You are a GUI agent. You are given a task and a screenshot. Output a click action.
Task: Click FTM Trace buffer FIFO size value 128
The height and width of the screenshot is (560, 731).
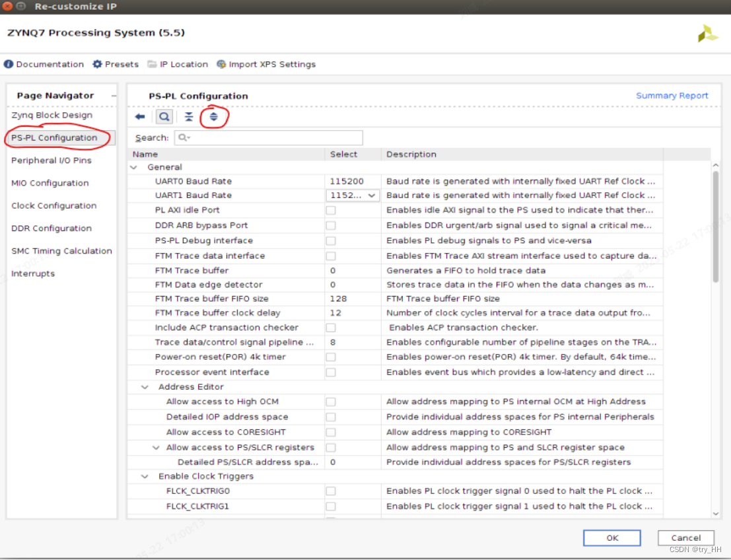[x=339, y=299]
